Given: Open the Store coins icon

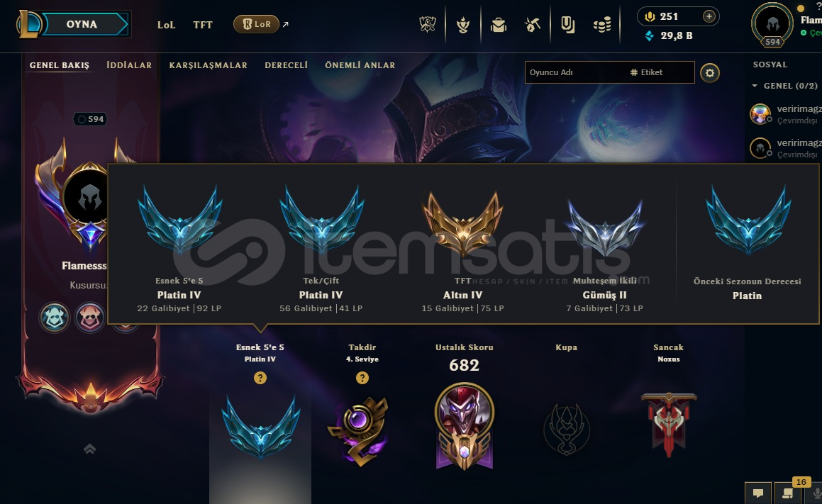Looking at the screenshot, I should pos(602,25).
